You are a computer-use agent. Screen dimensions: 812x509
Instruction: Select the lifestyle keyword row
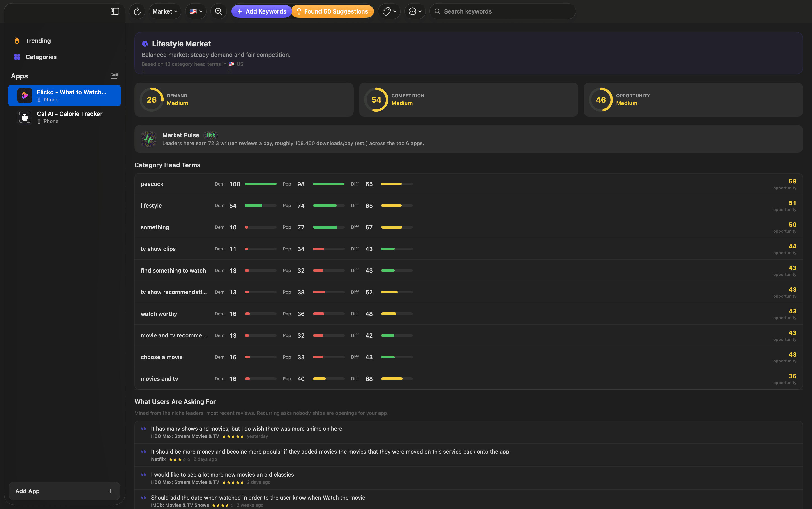[x=468, y=206]
